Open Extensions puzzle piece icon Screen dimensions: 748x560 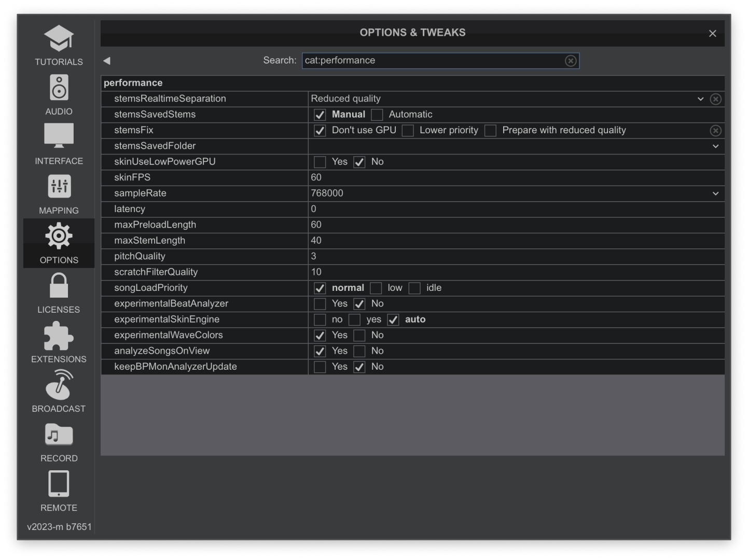(x=59, y=335)
